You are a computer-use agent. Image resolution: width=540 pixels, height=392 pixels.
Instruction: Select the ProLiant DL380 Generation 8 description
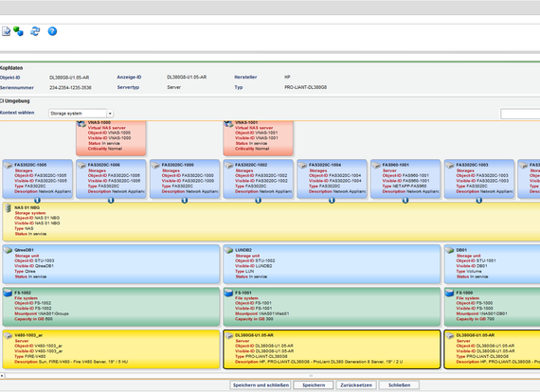click(319, 362)
